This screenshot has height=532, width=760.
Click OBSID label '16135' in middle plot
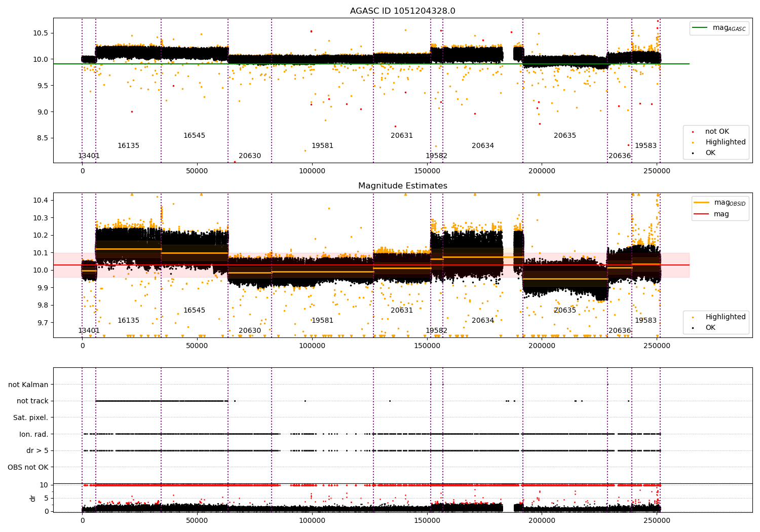[x=128, y=321]
